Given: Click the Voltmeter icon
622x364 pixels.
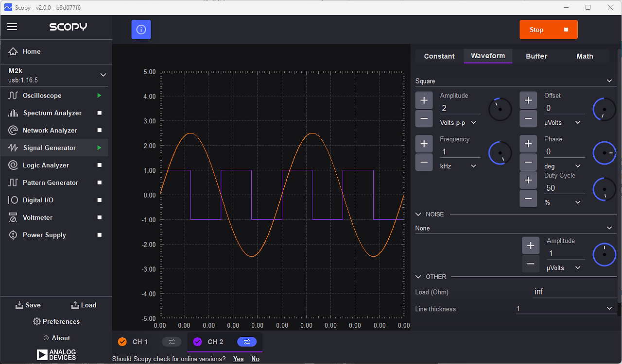Looking at the screenshot, I should [x=13, y=218].
